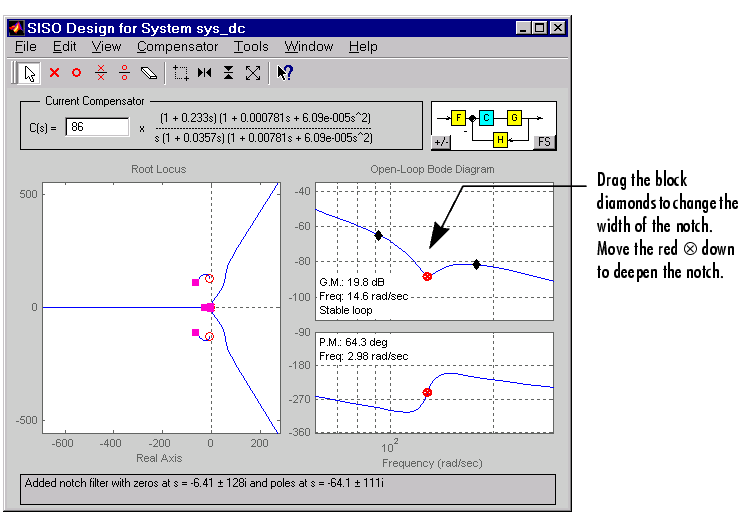Open the View menu
The width and height of the screenshot is (750, 515).
point(106,46)
